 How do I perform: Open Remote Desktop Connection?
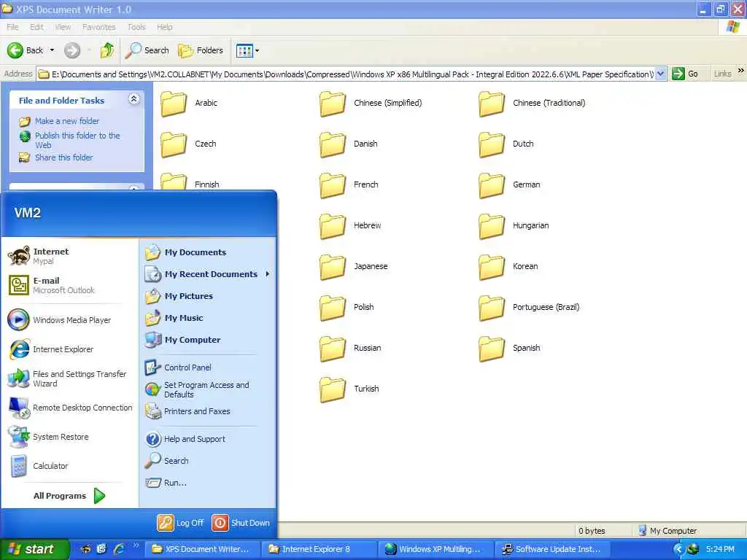tap(70, 408)
